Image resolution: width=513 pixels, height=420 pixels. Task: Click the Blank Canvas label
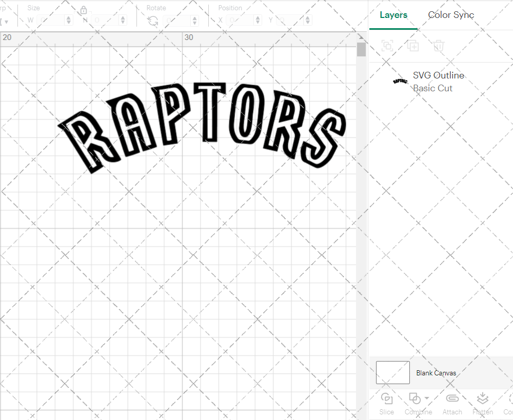tap(436, 373)
